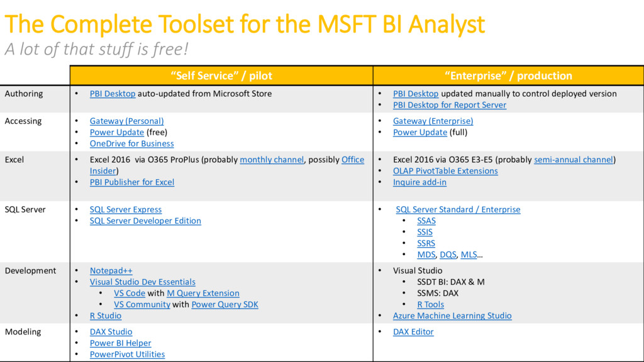Click the SSAS link
This screenshot has height=362, width=644.
426,221
